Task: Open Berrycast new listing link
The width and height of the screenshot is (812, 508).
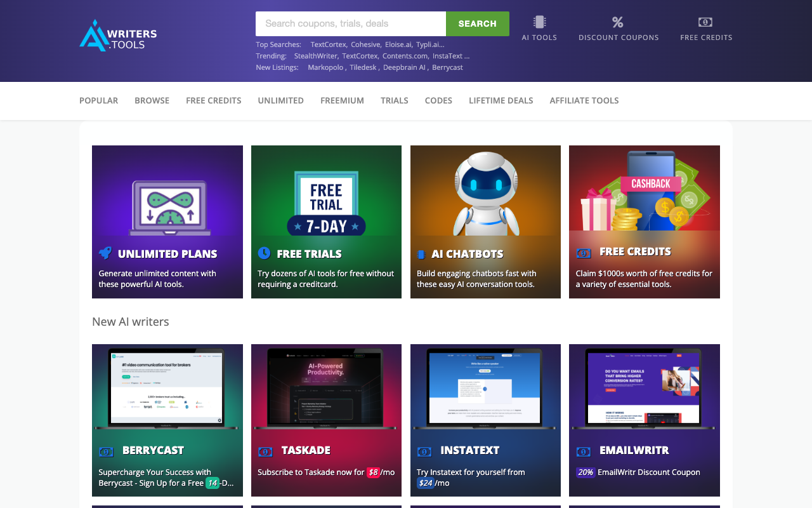Action: click(447, 67)
